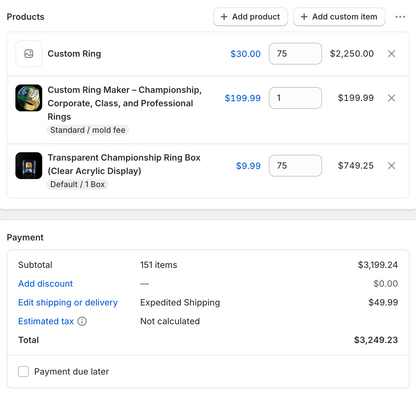Open the $9.99 price link

pos(248,166)
